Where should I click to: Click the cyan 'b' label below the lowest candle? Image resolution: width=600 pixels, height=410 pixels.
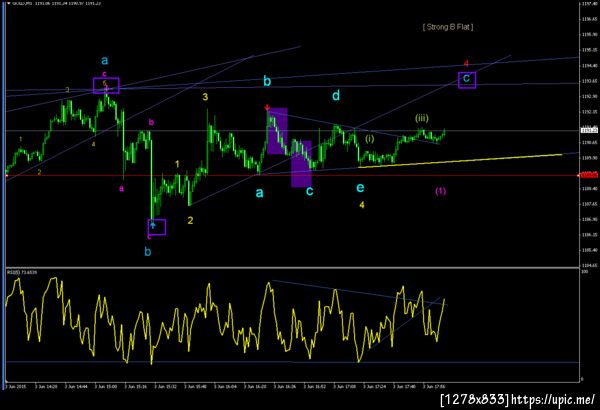click(x=148, y=252)
